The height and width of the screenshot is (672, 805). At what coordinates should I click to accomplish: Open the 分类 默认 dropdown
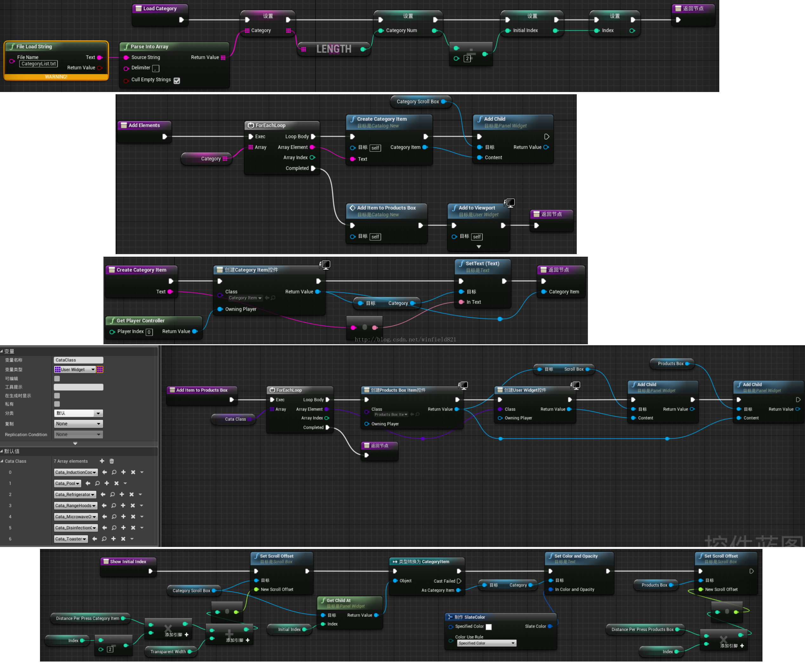tap(79, 413)
